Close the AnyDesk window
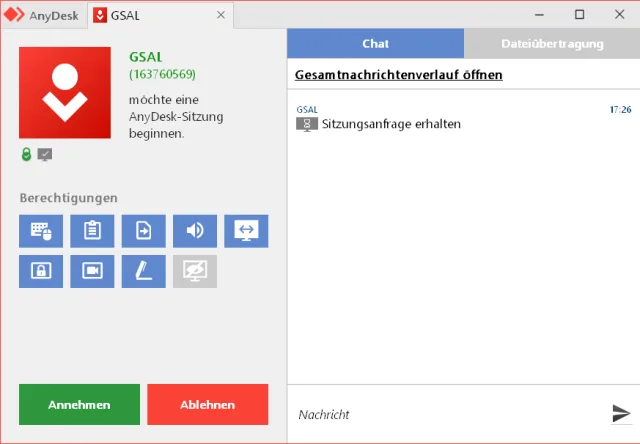640x444 pixels. [x=619, y=15]
